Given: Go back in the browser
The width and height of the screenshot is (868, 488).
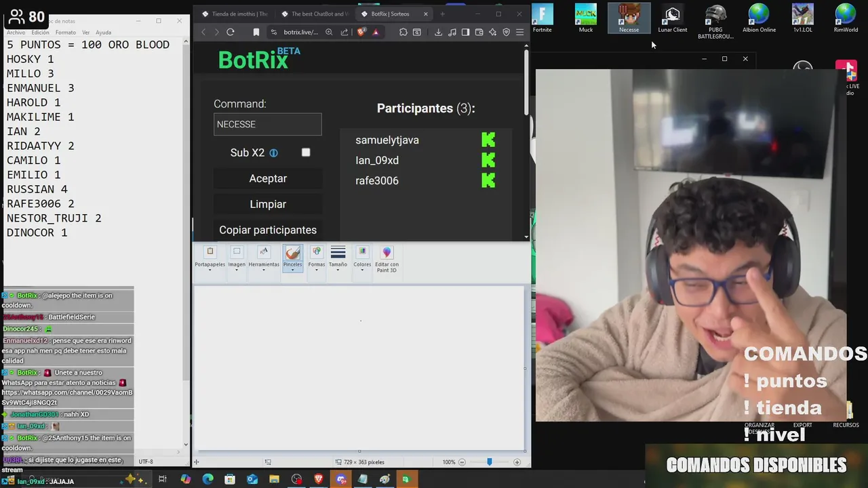Looking at the screenshot, I should [203, 32].
